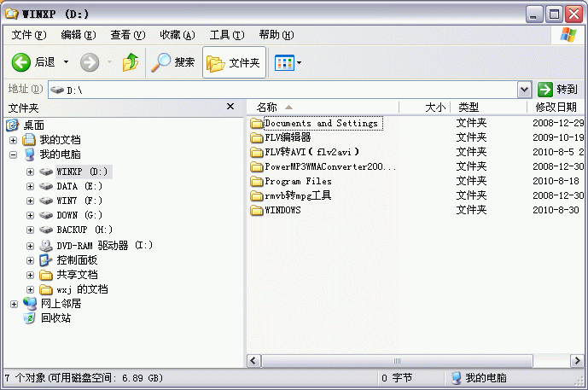Expand the 我的文档 tree node
The height and width of the screenshot is (390, 588).
(x=14, y=140)
